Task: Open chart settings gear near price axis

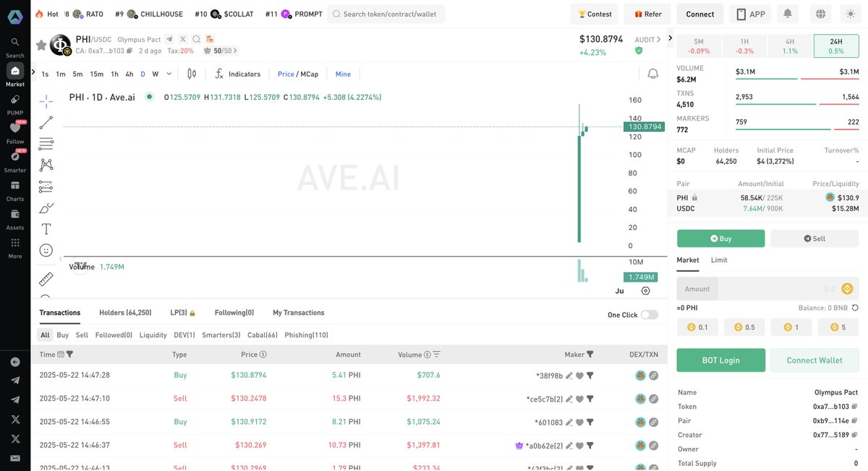Action: point(645,290)
